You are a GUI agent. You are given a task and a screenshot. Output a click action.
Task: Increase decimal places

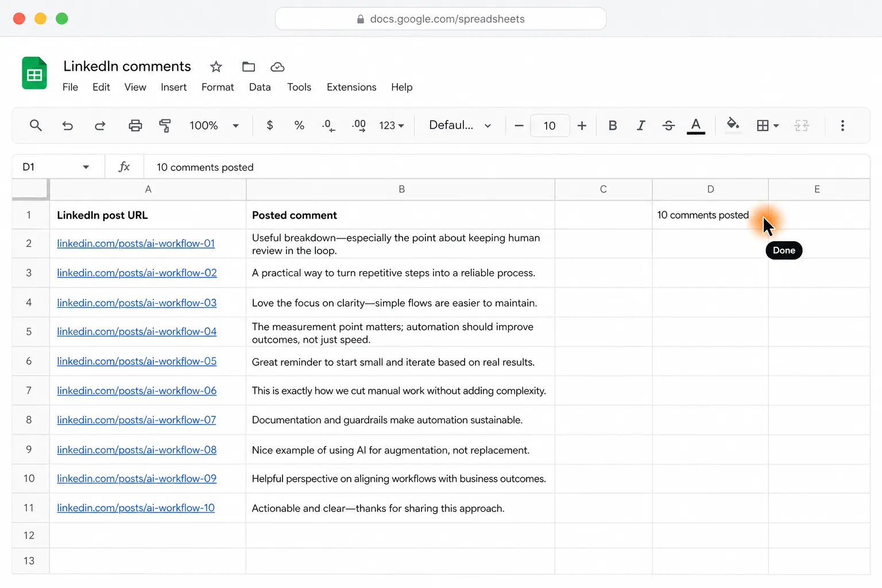coord(359,125)
